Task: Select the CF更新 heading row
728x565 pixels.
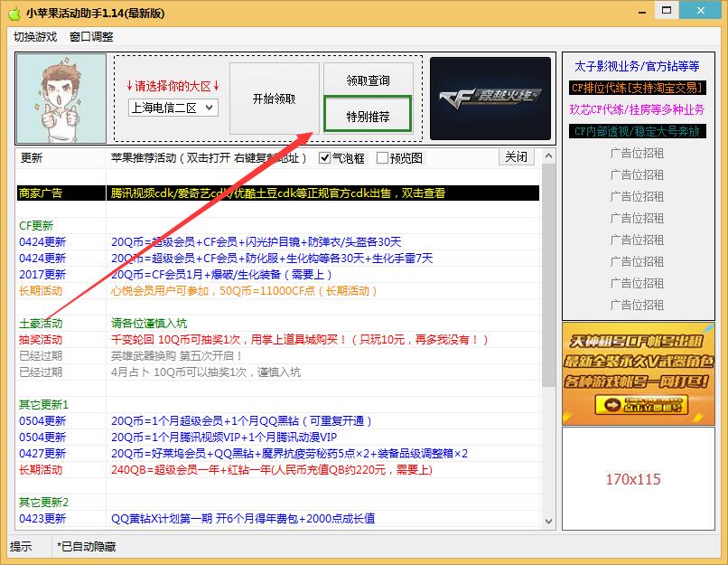Action: coord(278,226)
